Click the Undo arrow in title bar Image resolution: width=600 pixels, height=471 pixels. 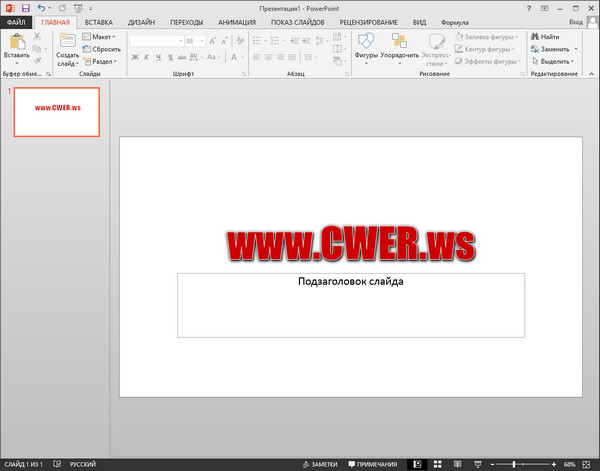point(41,7)
